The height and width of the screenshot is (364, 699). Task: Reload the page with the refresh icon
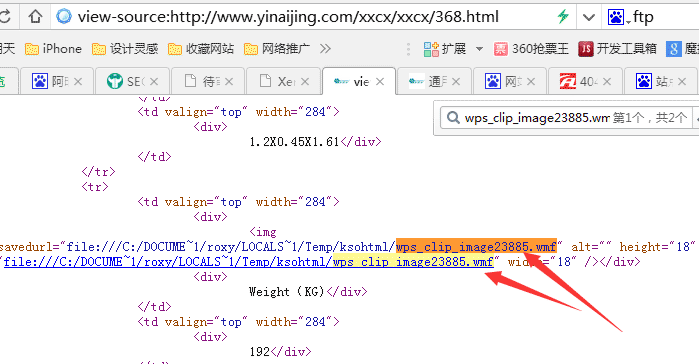[4, 16]
